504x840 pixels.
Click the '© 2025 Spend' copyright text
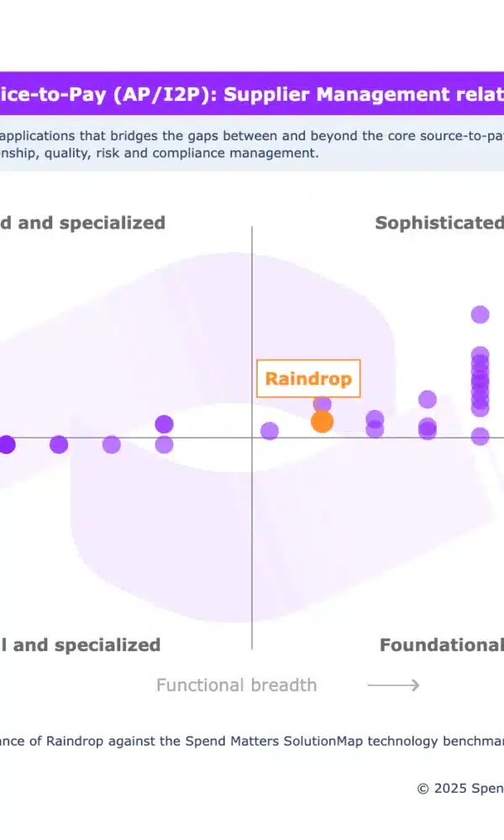[460, 788]
